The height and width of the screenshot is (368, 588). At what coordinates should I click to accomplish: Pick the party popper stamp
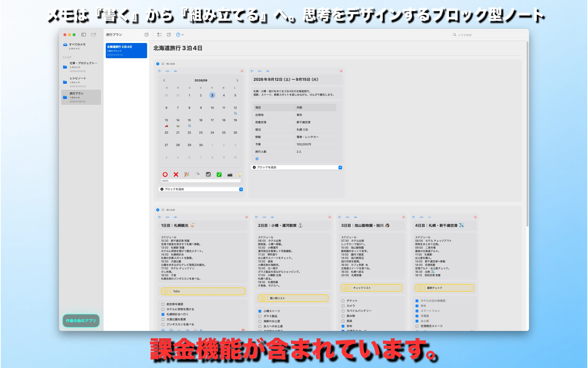[x=187, y=175]
